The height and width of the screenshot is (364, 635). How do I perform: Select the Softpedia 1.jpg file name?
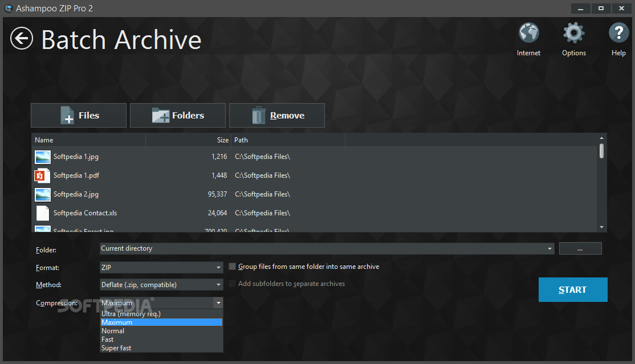(76, 157)
